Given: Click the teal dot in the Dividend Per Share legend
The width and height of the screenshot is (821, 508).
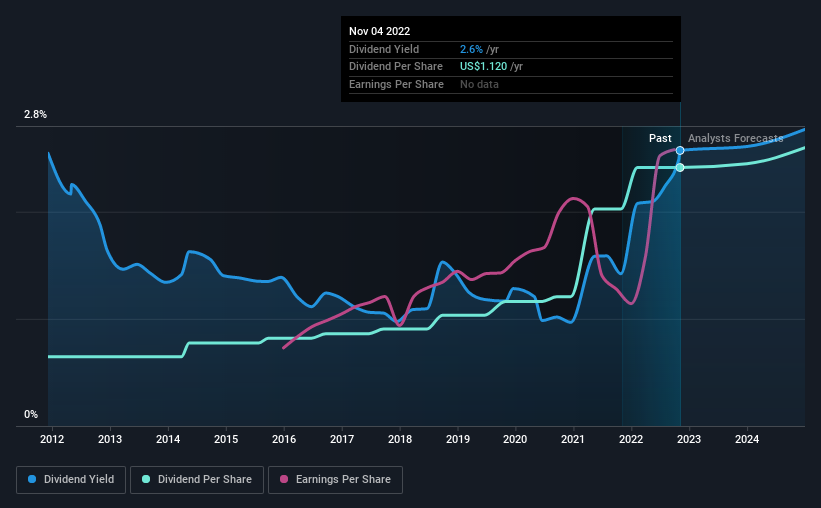Looking at the screenshot, I should (146, 479).
